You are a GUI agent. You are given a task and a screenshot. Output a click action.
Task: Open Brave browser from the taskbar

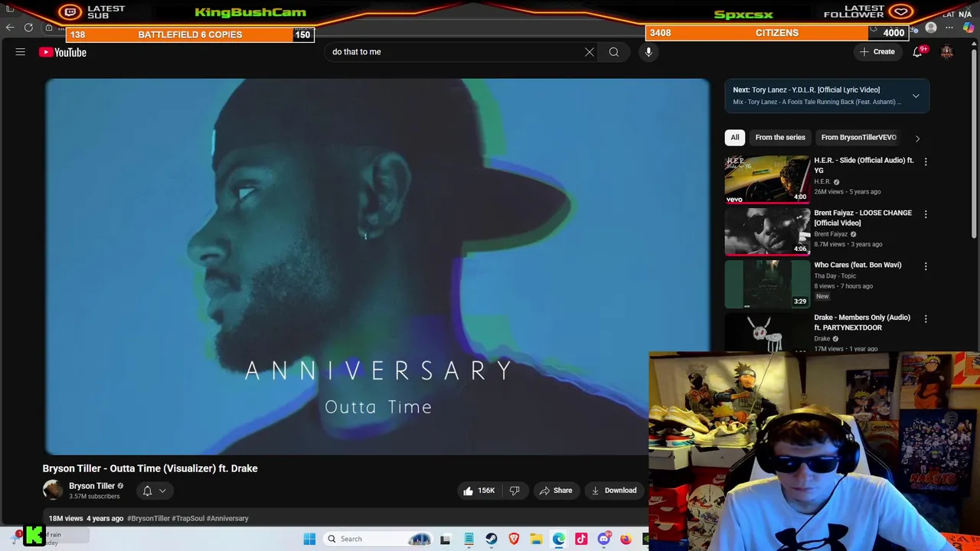pyautogui.click(x=514, y=539)
